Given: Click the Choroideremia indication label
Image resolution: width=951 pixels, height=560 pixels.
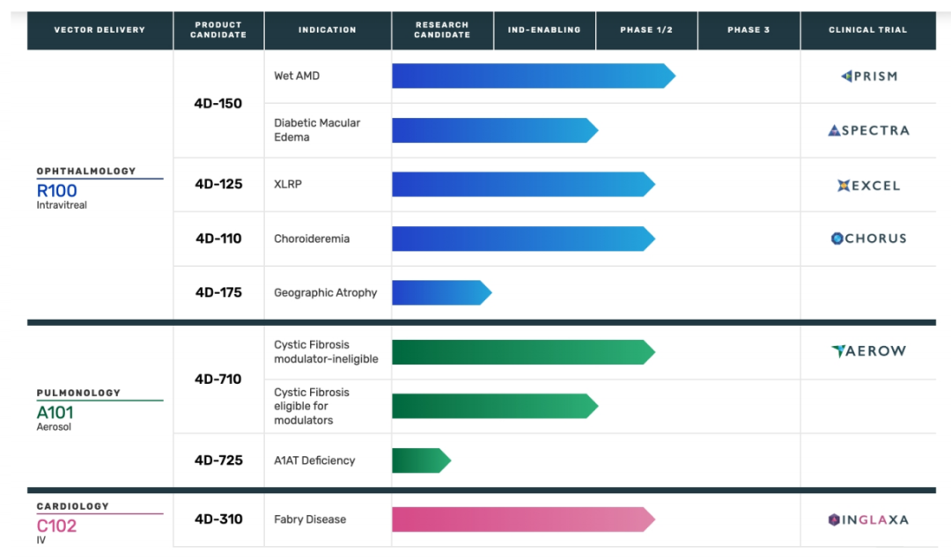Looking at the screenshot, I should click(x=313, y=239).
